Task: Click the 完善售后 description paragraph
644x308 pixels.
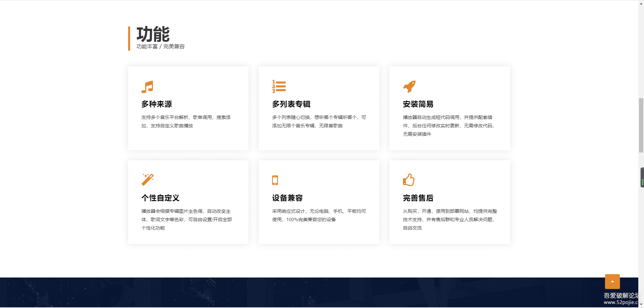Action: 449,220
